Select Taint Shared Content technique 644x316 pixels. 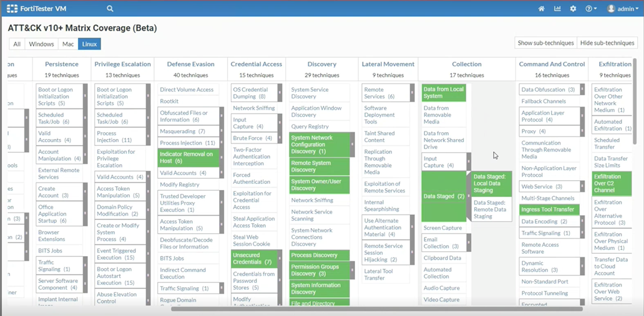(x=386, y=136)
